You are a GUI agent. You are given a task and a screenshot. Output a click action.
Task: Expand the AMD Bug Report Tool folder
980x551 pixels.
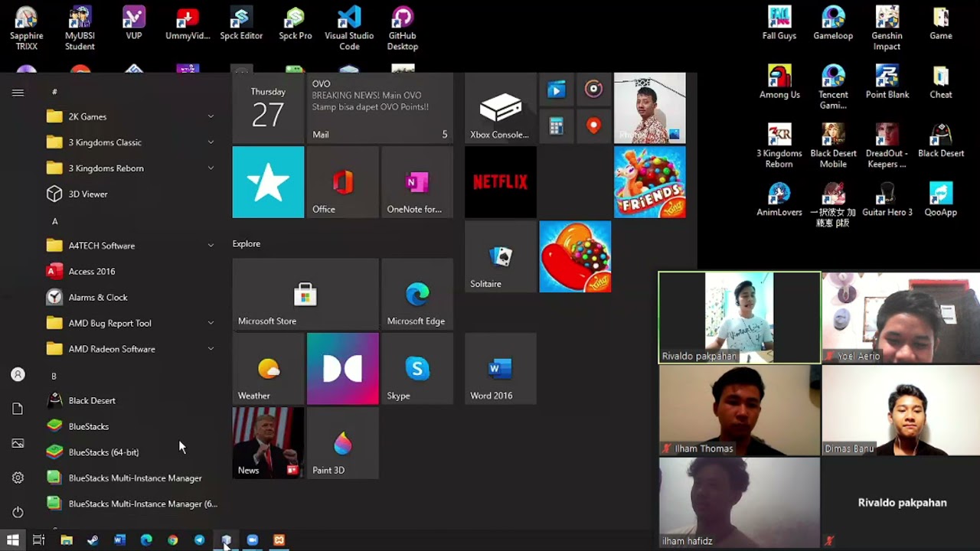(x=130, y=323)
